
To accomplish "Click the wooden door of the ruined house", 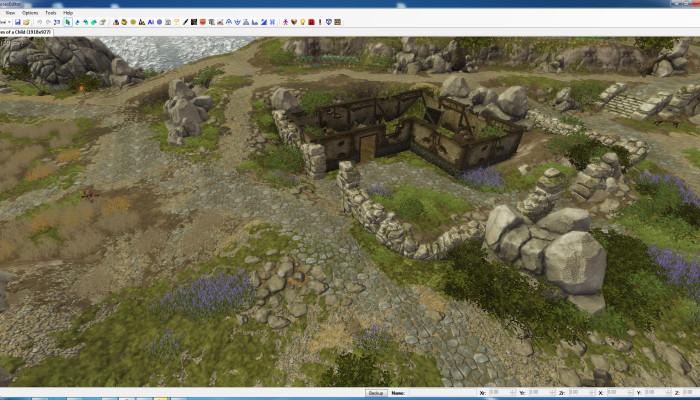I will [368, 149].
